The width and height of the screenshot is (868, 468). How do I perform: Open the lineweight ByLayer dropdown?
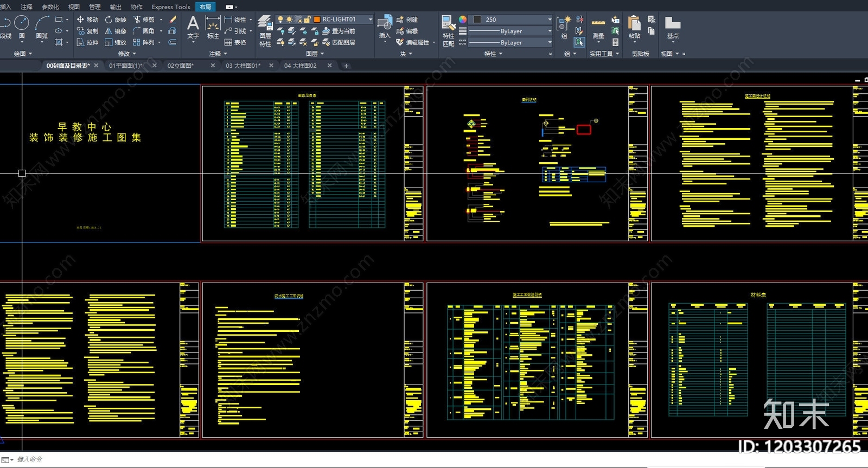pos(550,31)
